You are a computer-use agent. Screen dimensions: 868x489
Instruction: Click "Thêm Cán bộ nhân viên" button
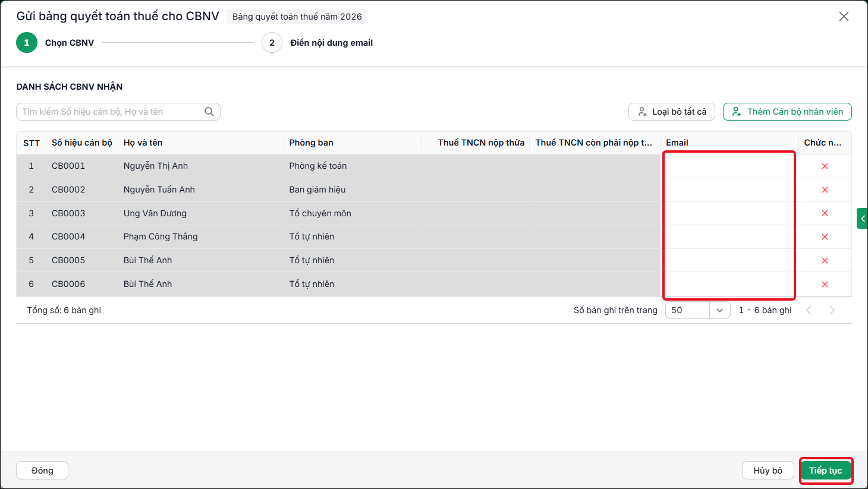point(787,112)
